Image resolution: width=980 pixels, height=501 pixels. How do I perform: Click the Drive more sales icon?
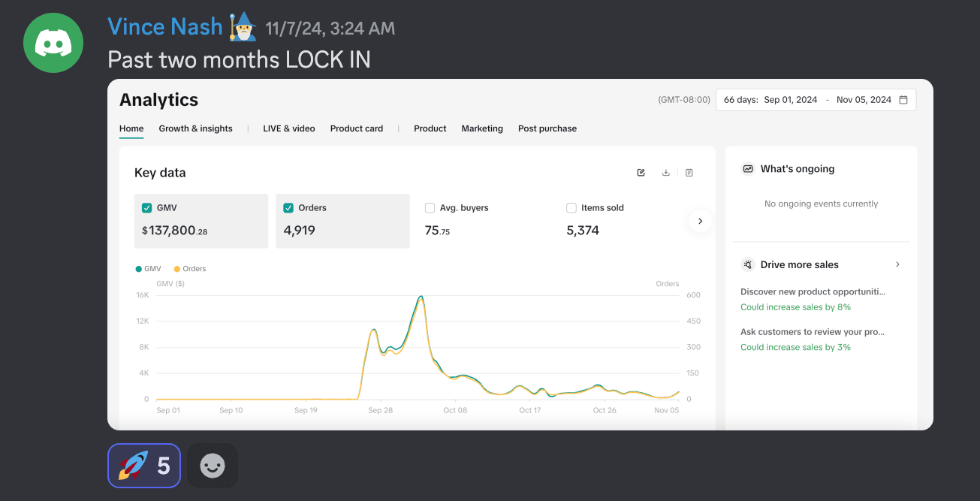(748, 264)
